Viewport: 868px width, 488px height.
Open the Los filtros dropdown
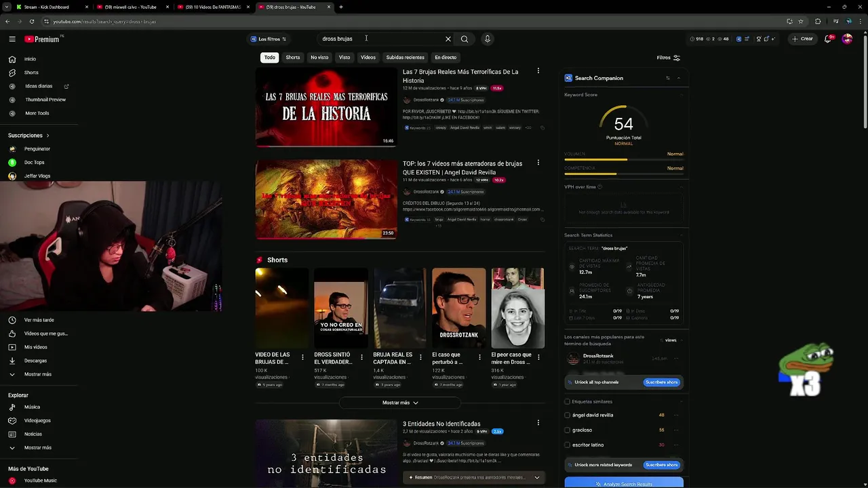coord(269,39)
